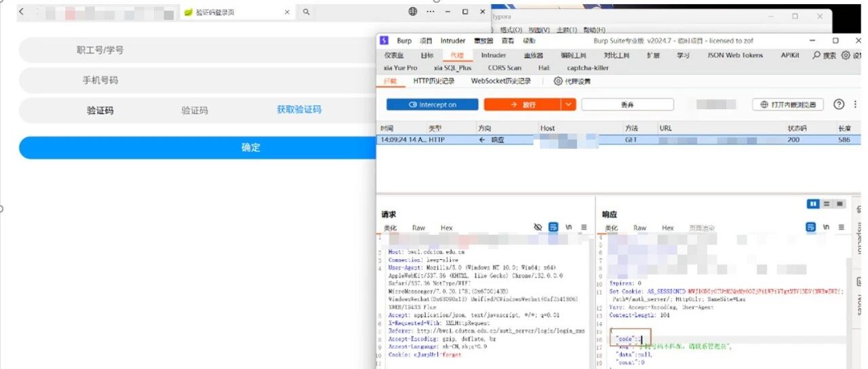Open the three-dot options in intercept toolbar
868x369 pixels.
[855, 104]
